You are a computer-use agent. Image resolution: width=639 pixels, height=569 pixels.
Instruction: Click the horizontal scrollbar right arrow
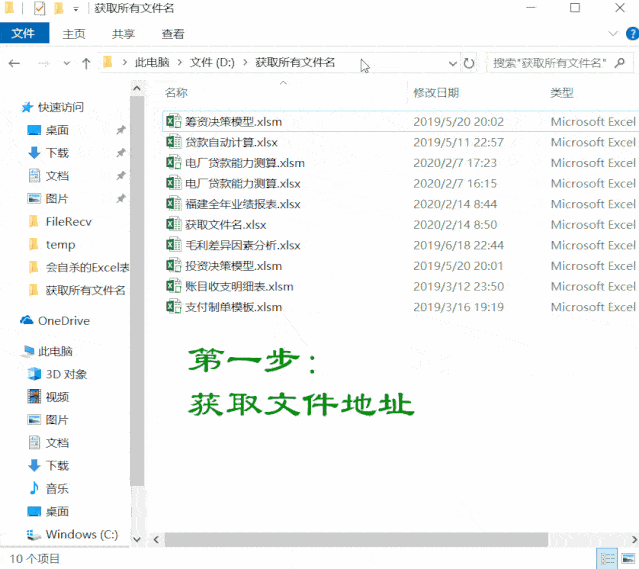tap(634, 540)
